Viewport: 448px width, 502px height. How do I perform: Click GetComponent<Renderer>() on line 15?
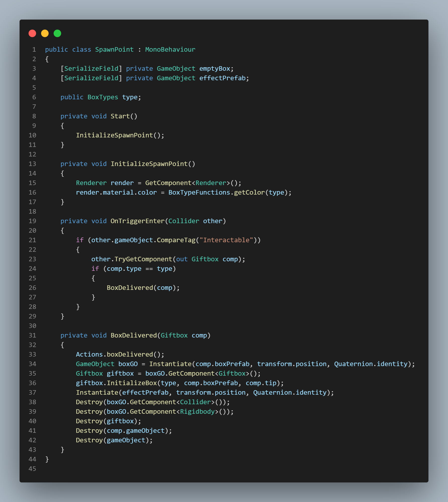pyautogui.click(x=191, y=183)
